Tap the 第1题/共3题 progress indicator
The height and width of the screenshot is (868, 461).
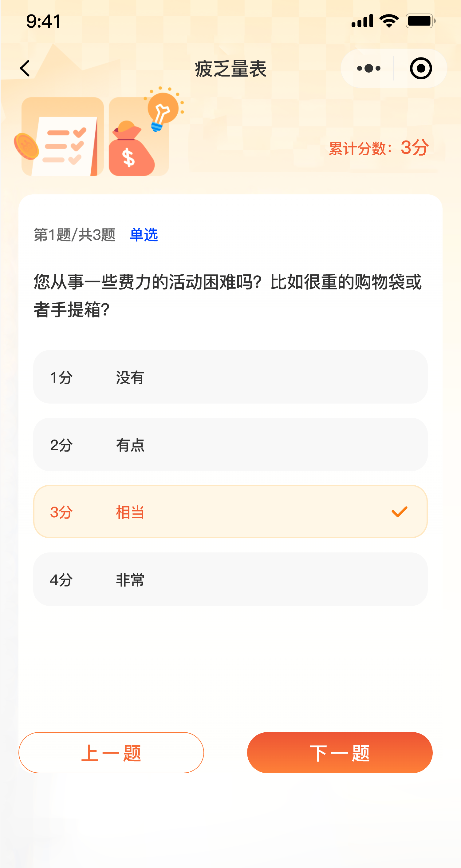coord(75,234)
